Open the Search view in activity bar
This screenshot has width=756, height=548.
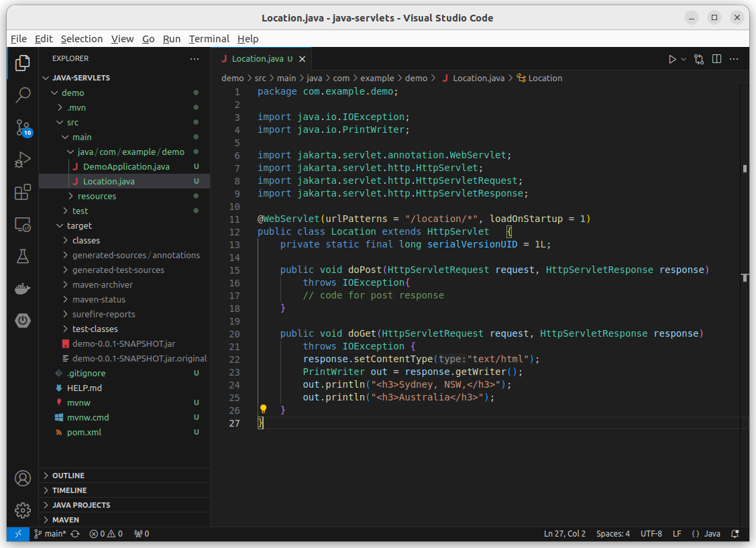click(23, 95)
